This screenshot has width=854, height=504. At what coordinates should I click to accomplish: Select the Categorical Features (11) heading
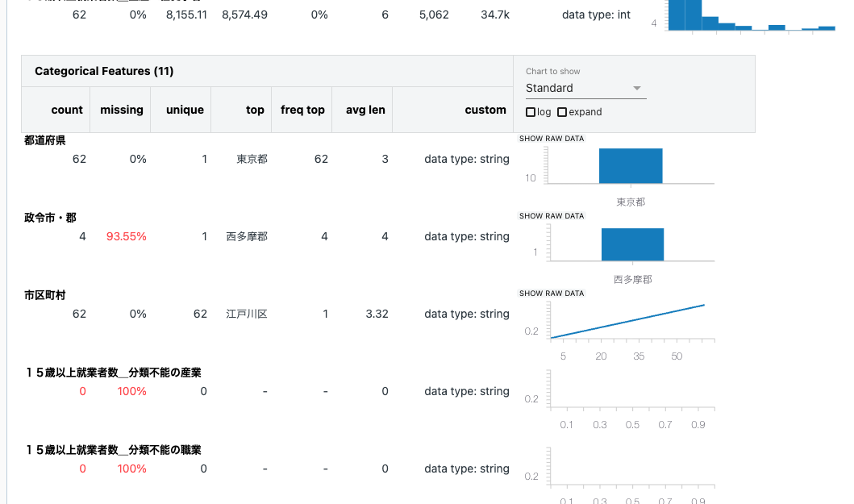104,71
